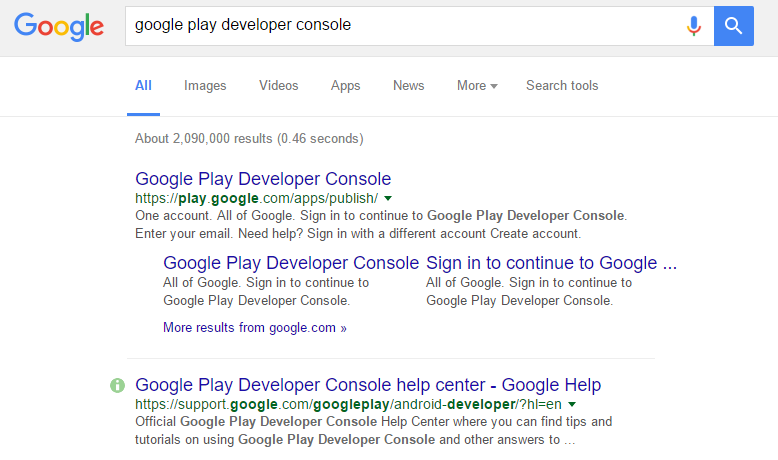Select the All tab
Viewport: 778px width, 460px height.
click(143, 85)
